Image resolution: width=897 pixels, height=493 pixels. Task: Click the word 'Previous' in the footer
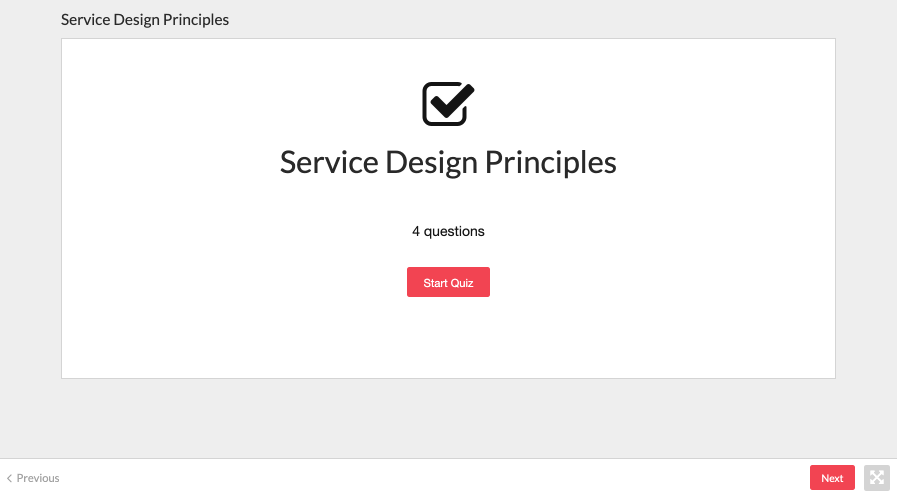(38, 478)
